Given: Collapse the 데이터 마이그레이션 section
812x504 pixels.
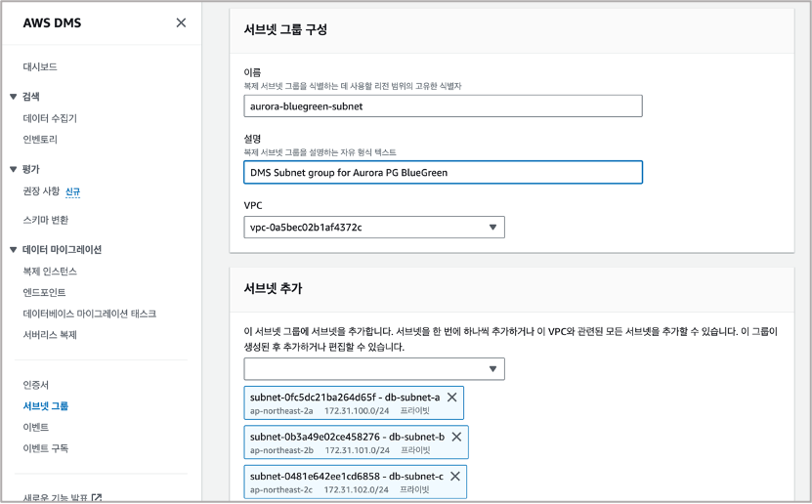Looking at the screenshot, I should [x=14, y=250].
